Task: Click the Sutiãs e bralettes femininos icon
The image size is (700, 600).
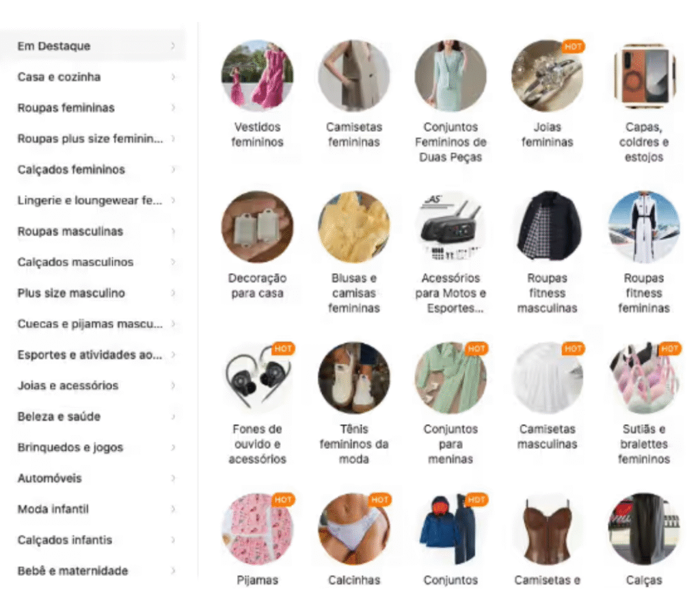Action: click(x=644, y=378)
